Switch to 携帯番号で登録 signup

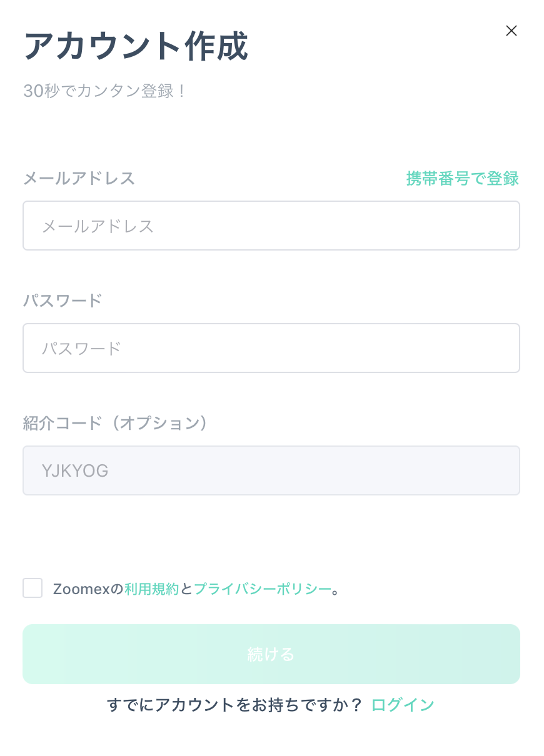click(x=463, y=179)
